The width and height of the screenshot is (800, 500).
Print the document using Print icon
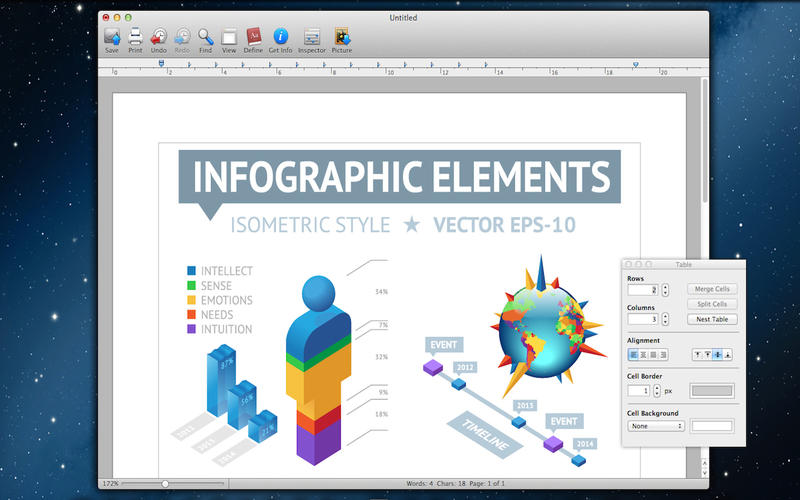(x=135, y=38)
